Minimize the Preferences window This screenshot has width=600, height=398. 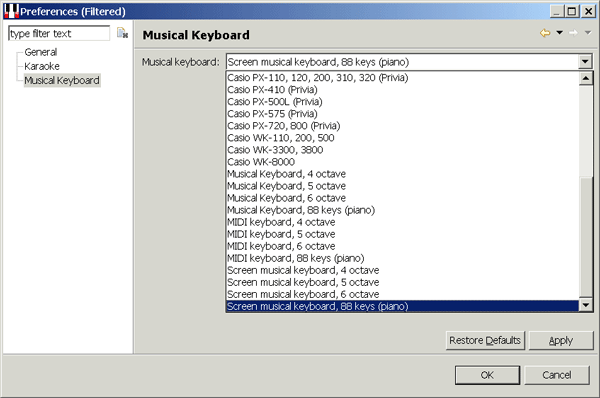click(x=557, y=11)
